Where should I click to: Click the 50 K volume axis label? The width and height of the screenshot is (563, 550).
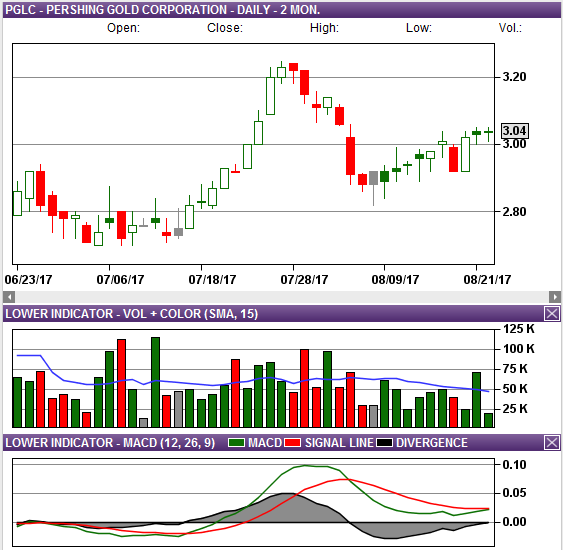pyautogui.click(x=515, y=389)
